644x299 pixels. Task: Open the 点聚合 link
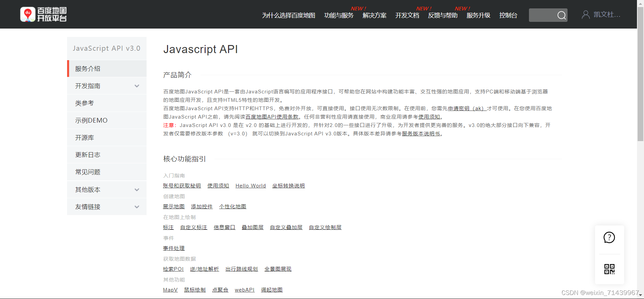click(220, 290)
